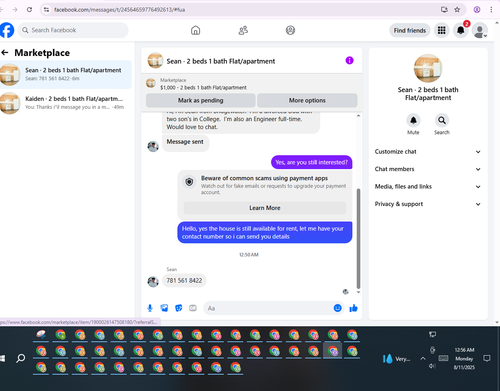Click Sean's avatar next to phone number
This screenshot has height=391, width=500.
153,282
